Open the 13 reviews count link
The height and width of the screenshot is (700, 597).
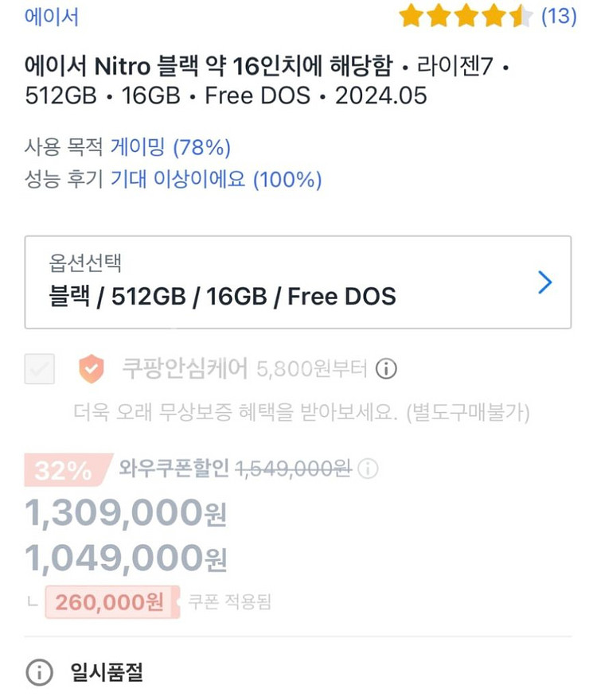click(558, 16)
